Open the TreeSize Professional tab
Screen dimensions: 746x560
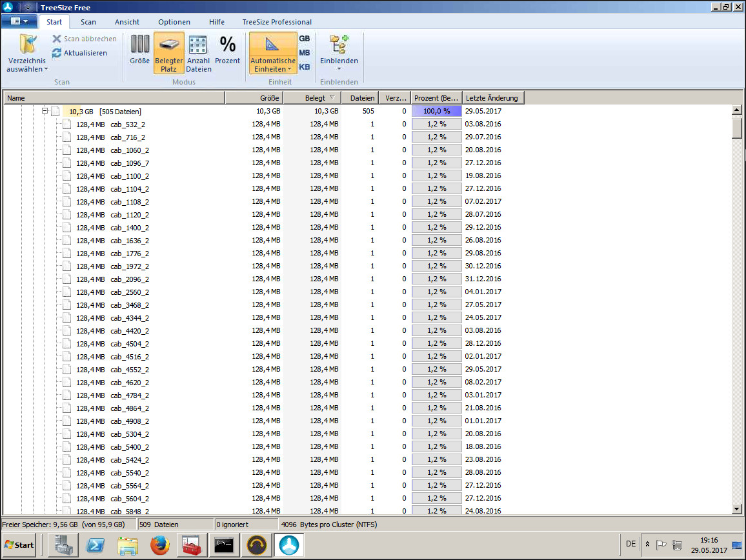coord(277,22)
